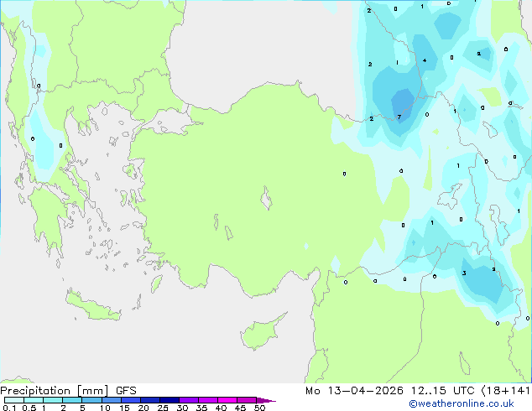Screen dimensions: 532x411
Task: Click the '3' precipitation value on the map
Action: (x=464, y=273)
